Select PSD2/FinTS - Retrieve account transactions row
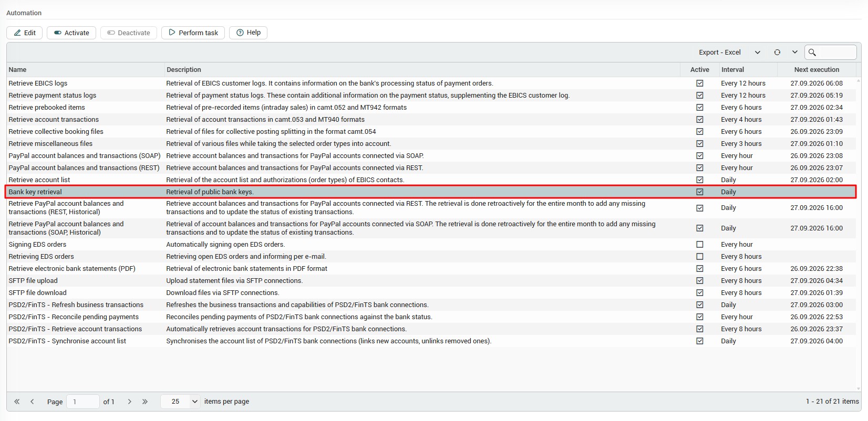This screenshot has height=421, width=868. pyautogui.click(x=431, y=329)
